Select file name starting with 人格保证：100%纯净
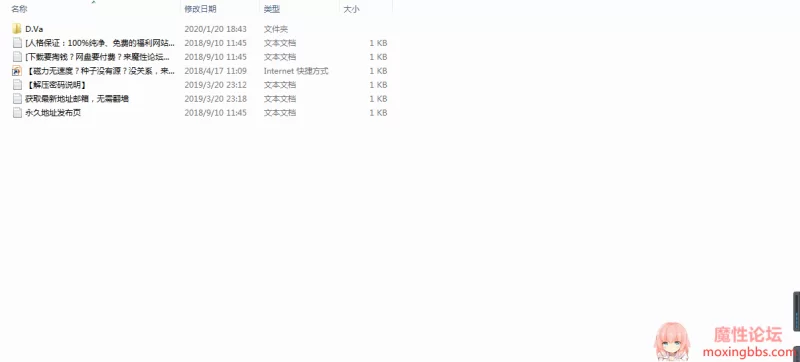The image size is (800, 362). click(x=100, y=43)
